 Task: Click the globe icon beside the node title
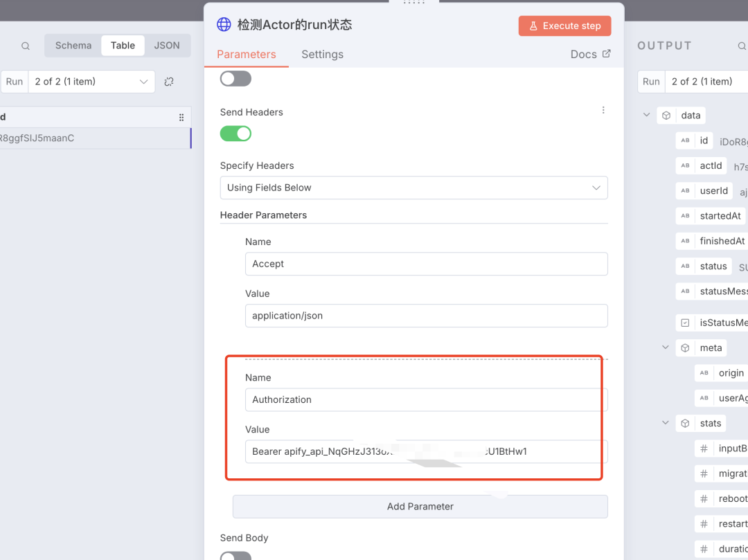pyautogui.click(x=223, y=24)
